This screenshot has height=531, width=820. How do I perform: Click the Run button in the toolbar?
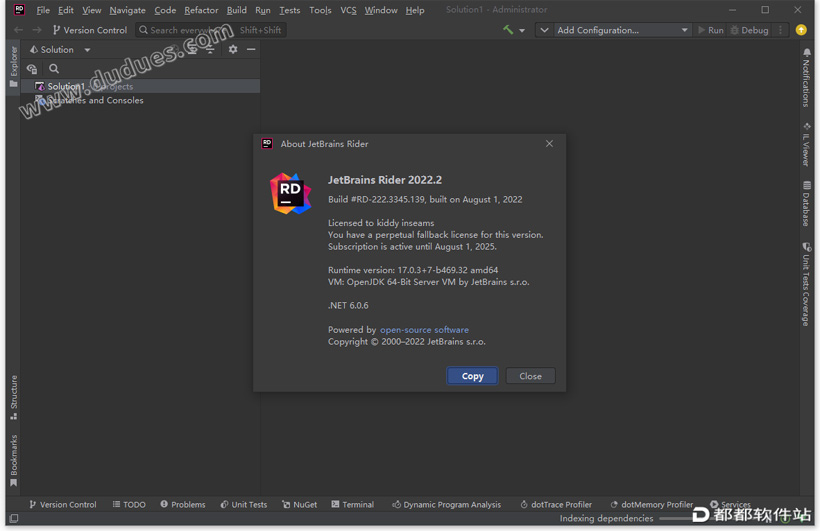click(711, 30)
